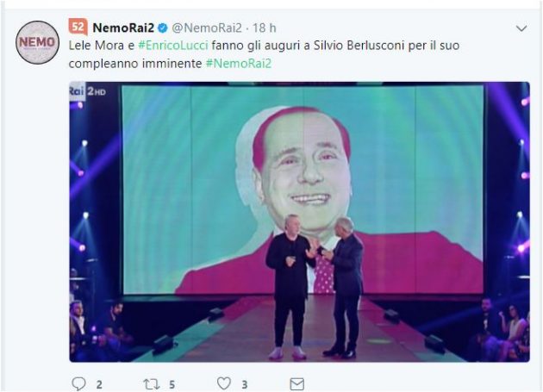
Task: Click the like count 3
Action: click(x=245, y=384)
